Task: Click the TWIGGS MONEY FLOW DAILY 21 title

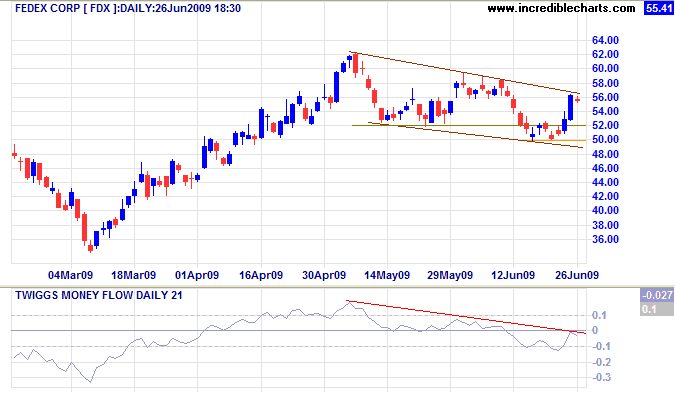Action: 99,296
